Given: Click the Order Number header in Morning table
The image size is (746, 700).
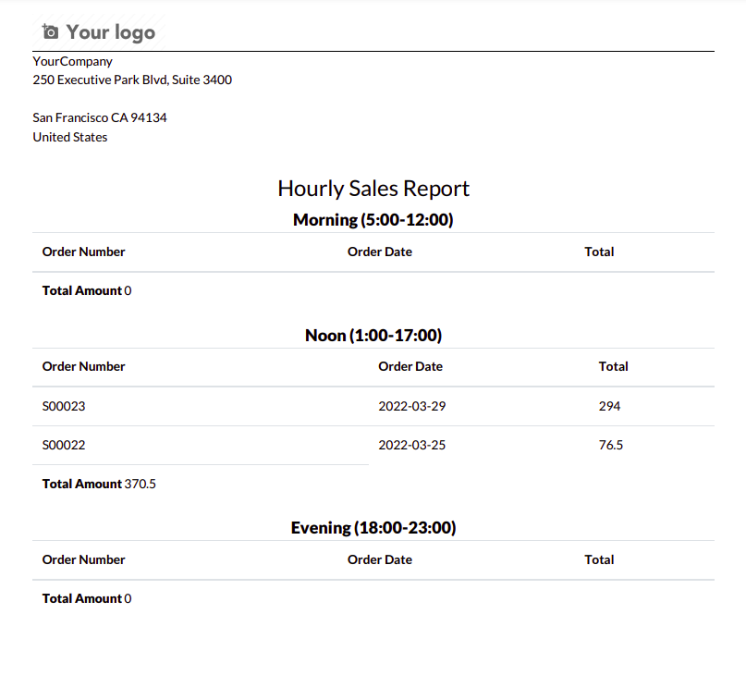Looking at the screenshot, I should 83,252.
